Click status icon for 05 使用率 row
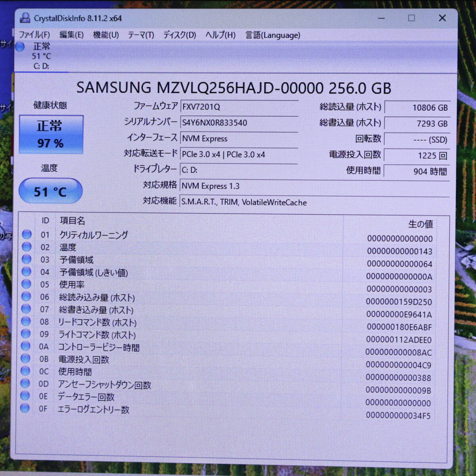Viewport: 476px width, 476px height. [x=26, y=284]
